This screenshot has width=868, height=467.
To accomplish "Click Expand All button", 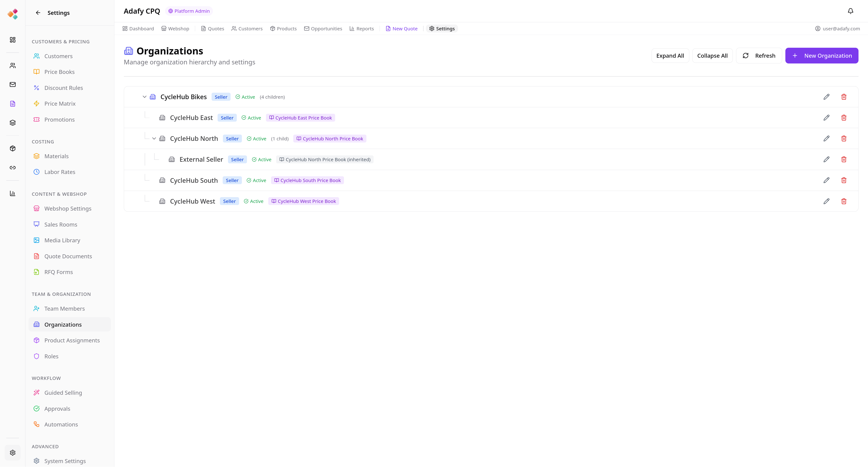I will (670, 56).
